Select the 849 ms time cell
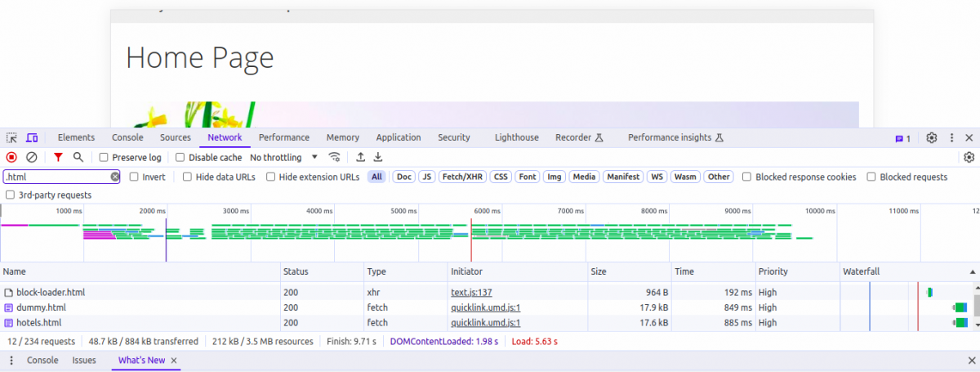 click(x=714, y=307)
